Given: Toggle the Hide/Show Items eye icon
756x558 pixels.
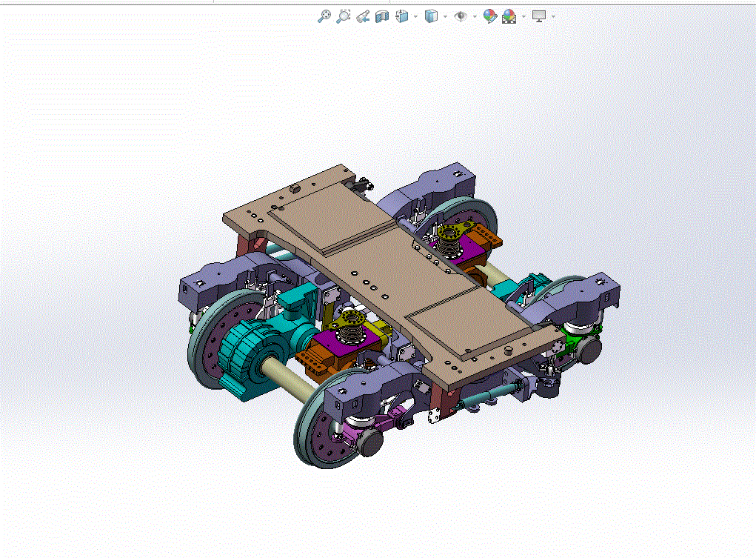Looking at the screenshot, I should (x=461, y=16).
